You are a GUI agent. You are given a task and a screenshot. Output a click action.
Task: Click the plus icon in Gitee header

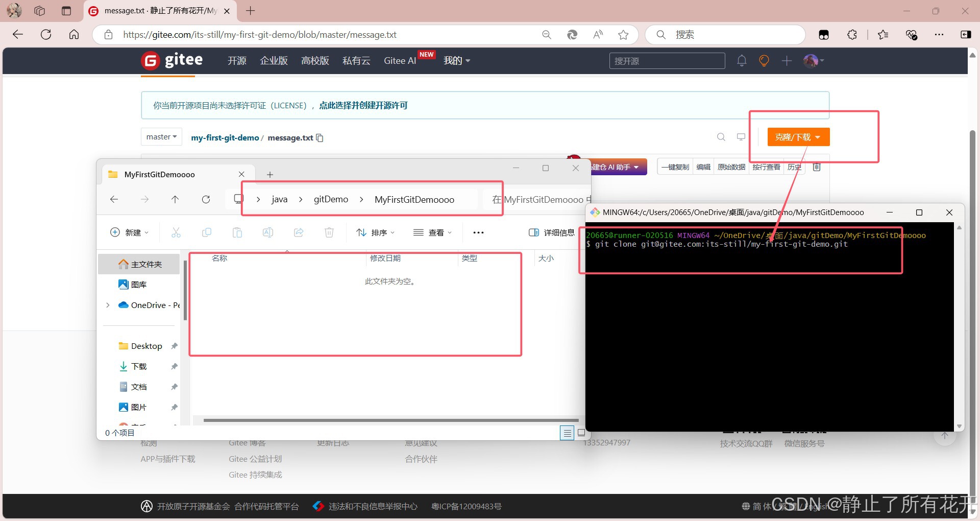coord(787,61)
